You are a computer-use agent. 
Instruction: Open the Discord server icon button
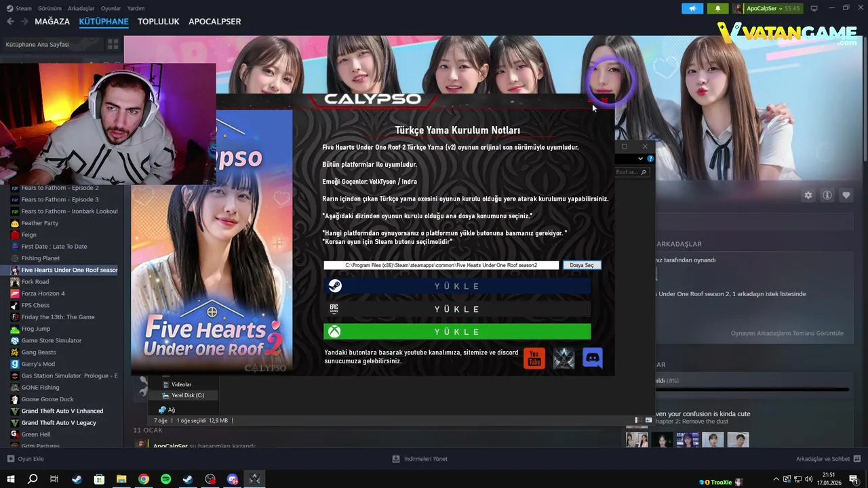(x=593, y=358)
